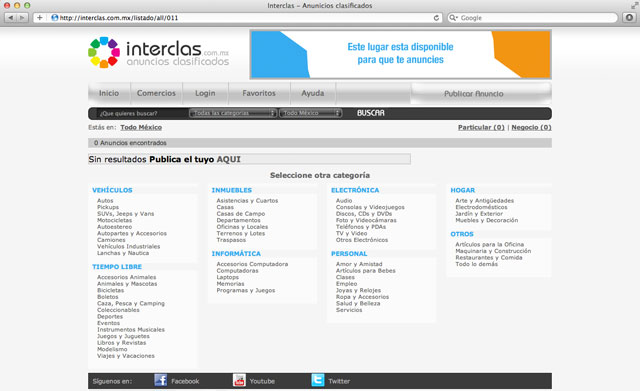The height and width of the screenshot is (391, 640).
Task: Select 'Lanchas y Nautica' subcategory
Action: 123,253
